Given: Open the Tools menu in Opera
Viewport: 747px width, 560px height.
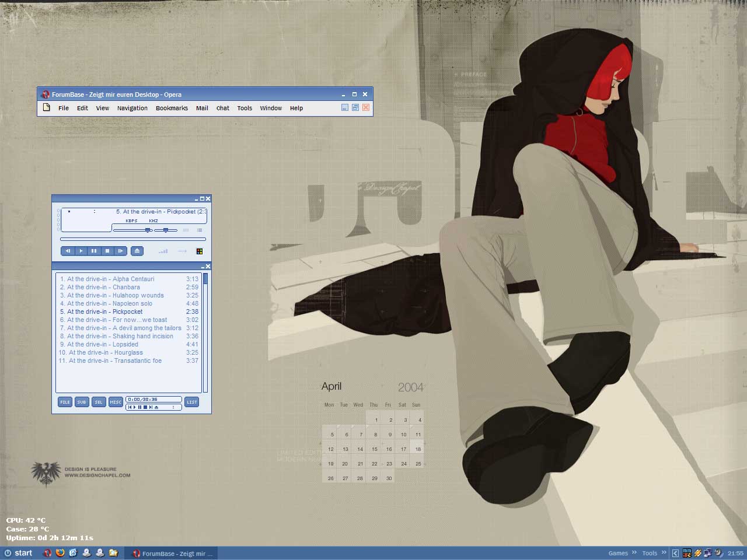Looking at the screenshot, I should pos(245,108).
